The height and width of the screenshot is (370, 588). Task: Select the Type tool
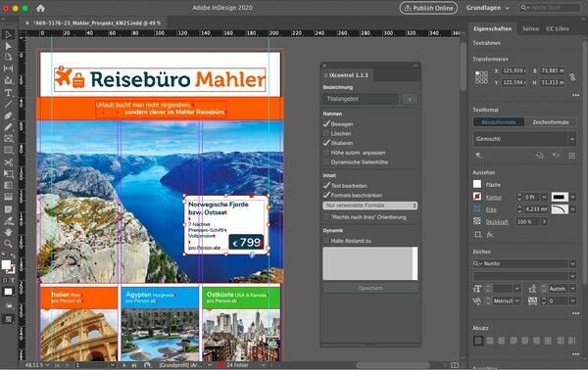pyautogui.click(x=8, y=92)
